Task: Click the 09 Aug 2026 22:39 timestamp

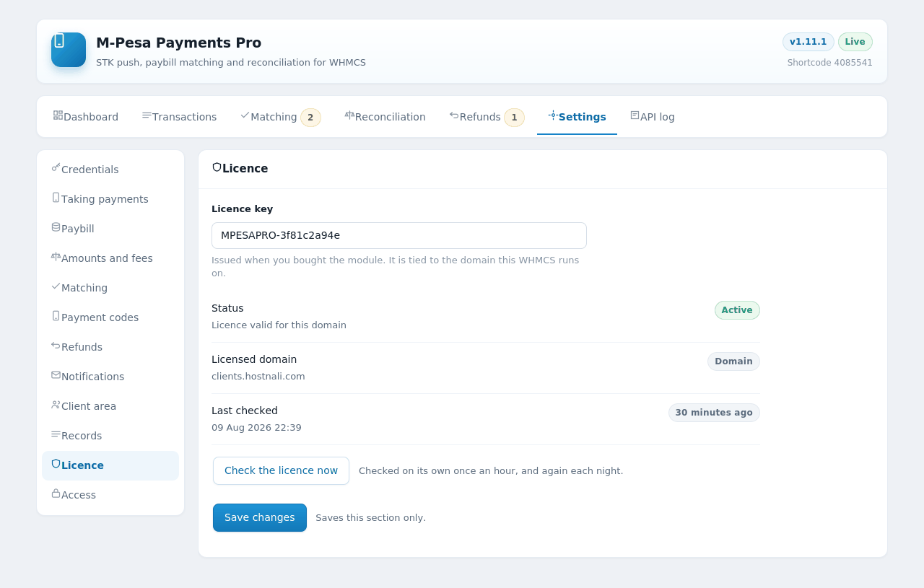Action: pos(256,428)
